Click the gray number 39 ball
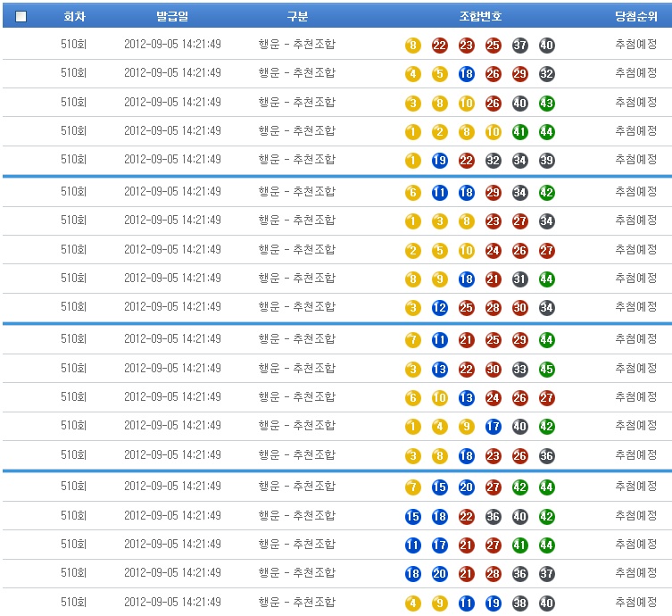672x616 pixels. click(547, 161)
